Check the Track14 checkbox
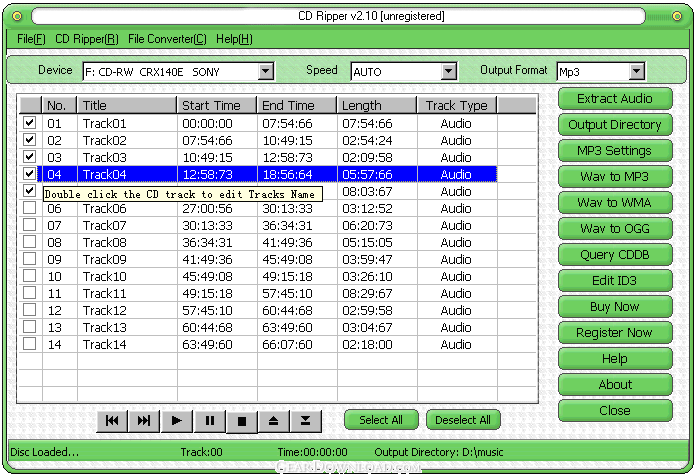Viewport: 697px width, 475px height. pos(30,344)
